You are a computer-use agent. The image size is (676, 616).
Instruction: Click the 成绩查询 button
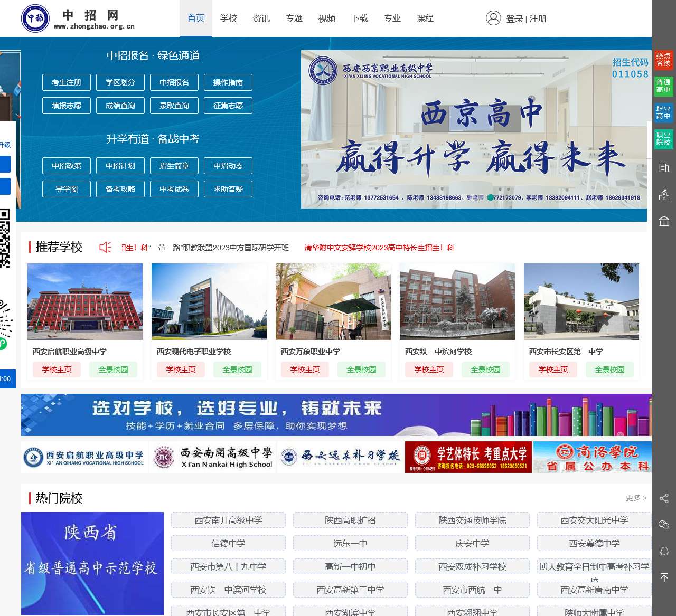click(120, 106)
